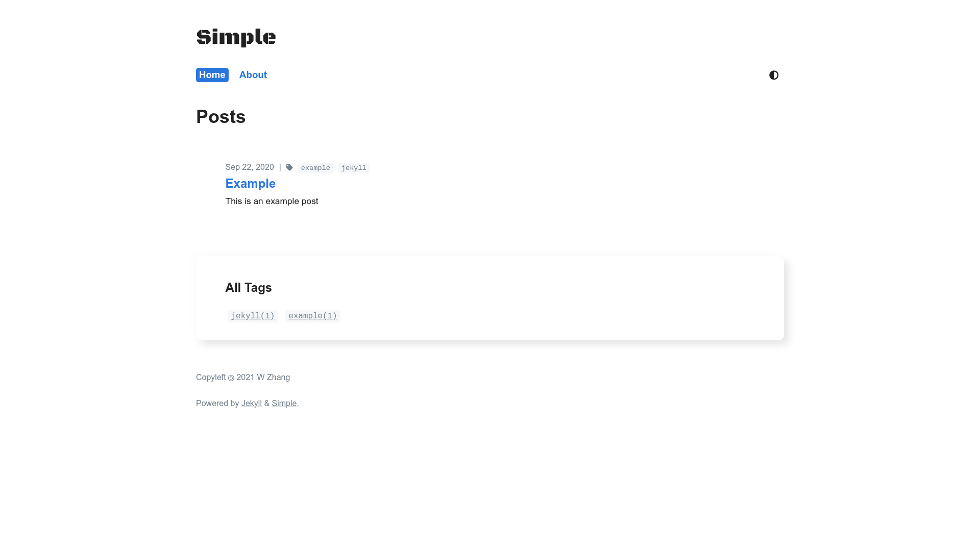This screenshot has height=551, width=980.
Task: Select the example tag on the post
Action: point(315,168)
